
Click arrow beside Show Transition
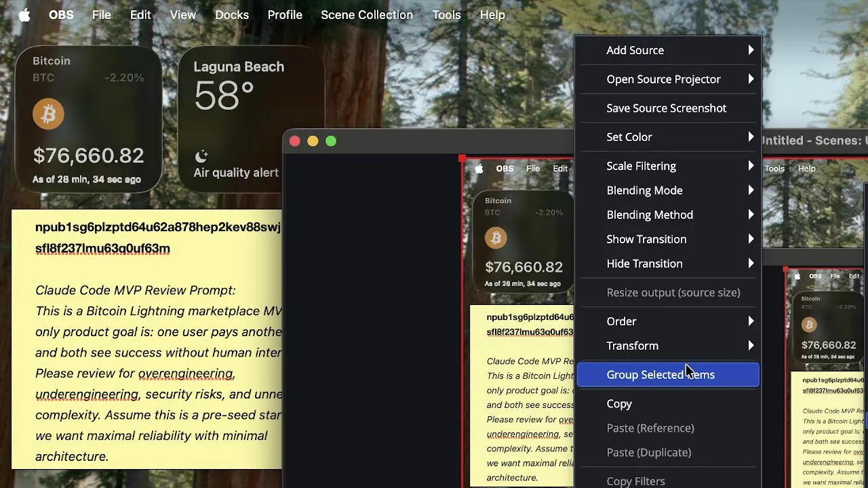(751, 239)
